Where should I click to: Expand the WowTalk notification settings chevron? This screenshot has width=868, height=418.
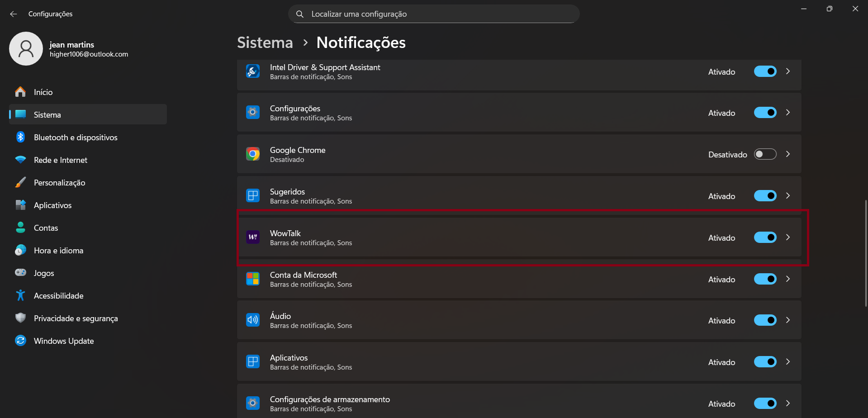(788, 237)
